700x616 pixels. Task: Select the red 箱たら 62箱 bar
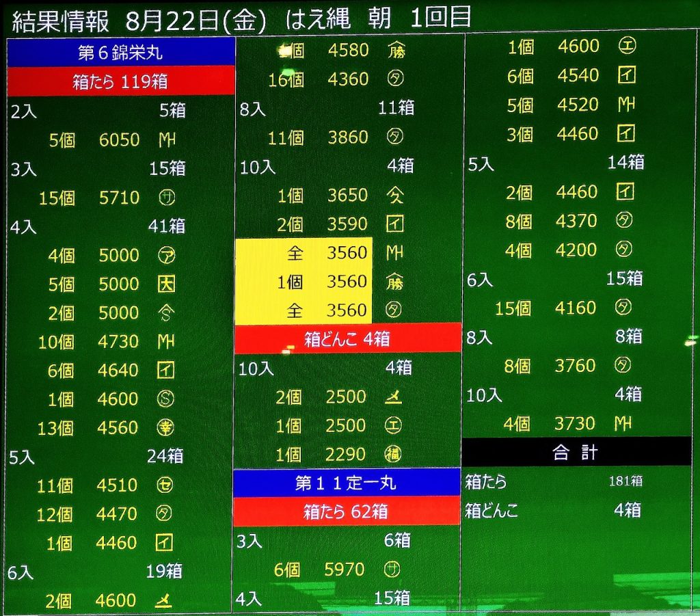coord(346,511)
